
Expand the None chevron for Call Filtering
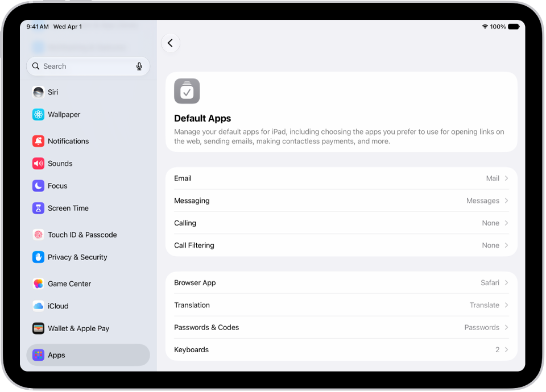(506, 245)
